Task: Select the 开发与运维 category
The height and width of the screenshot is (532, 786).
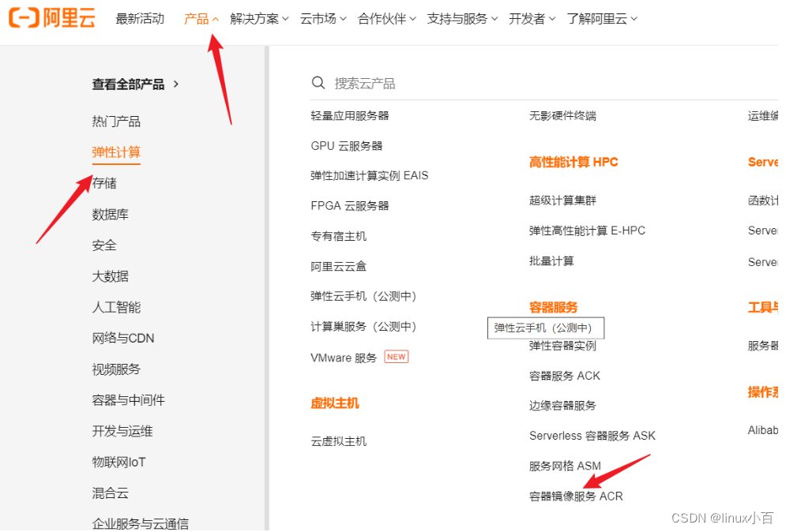Action: pos(122,431)
